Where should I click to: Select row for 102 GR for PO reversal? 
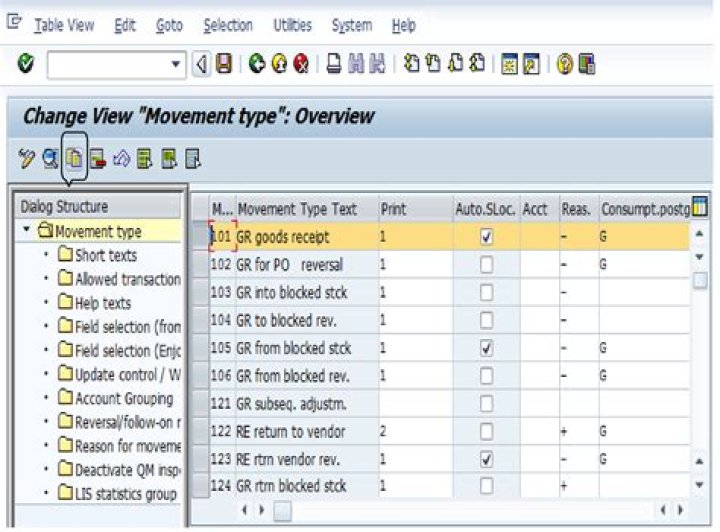pos(200,265)
